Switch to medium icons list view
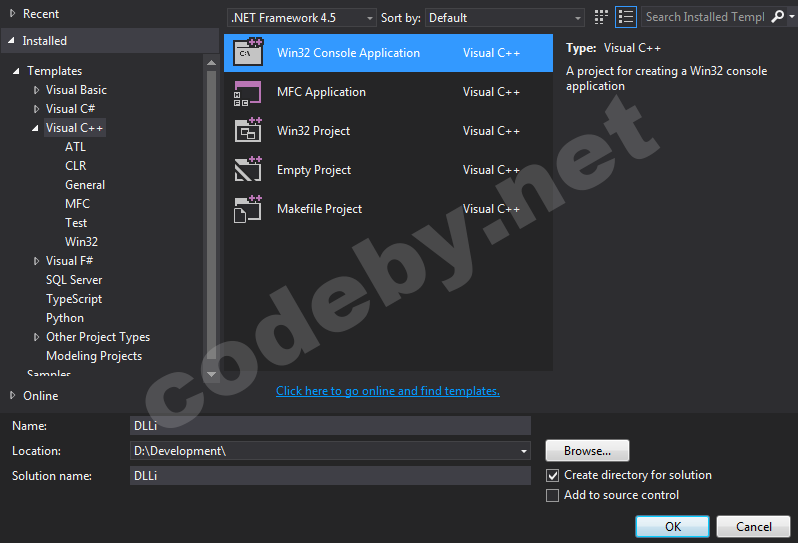The image size is (798, 543). click(625, 17)
